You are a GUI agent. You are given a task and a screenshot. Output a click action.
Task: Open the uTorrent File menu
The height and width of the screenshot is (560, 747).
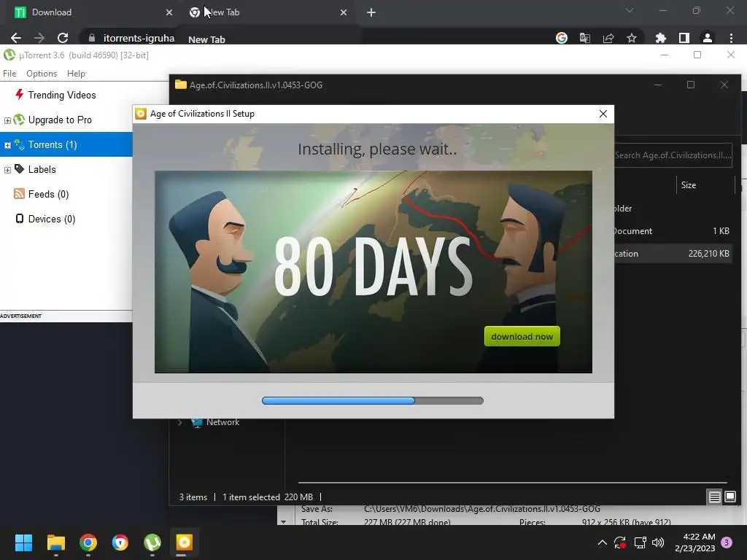[x=9, y=74]
